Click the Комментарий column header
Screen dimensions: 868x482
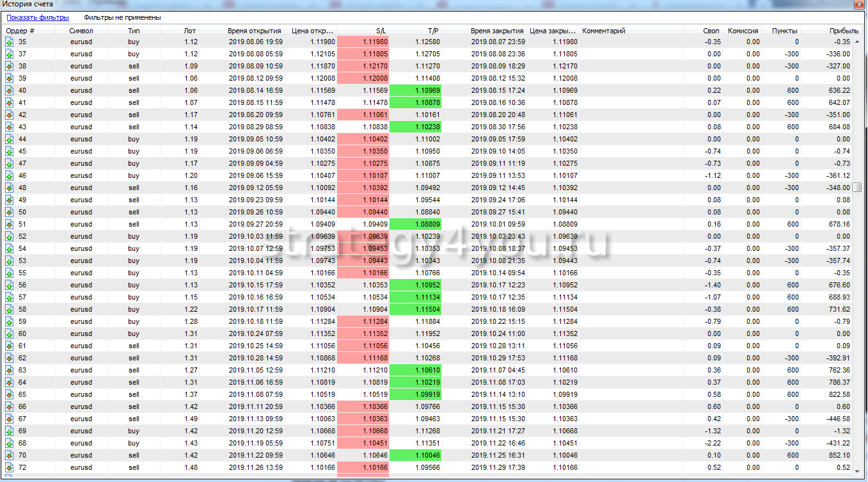pyautogui.click(x=603, y=31)
